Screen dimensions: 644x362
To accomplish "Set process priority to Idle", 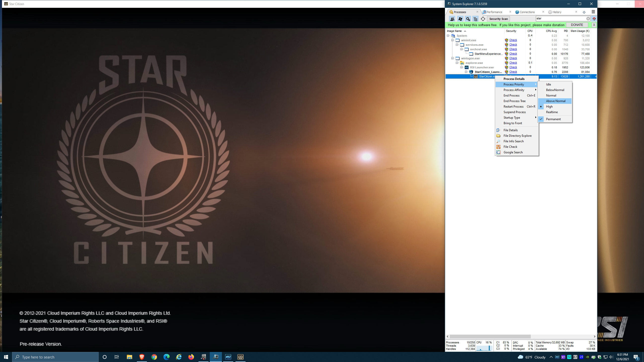I will pyautogui.click(x=555, y=84).
